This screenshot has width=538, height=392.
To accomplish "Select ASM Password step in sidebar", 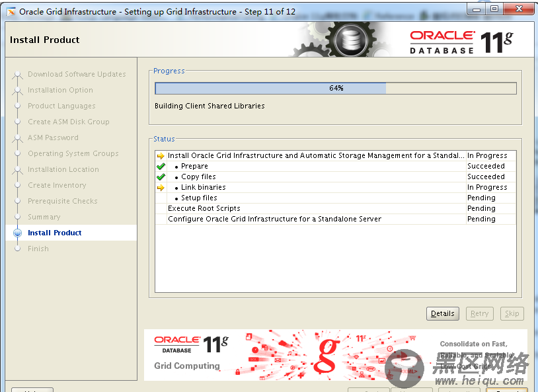I will click(x=53, y=137).
